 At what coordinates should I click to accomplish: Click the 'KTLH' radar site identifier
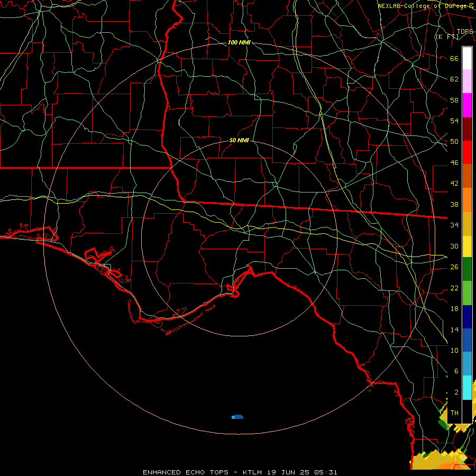click(252, 472)
